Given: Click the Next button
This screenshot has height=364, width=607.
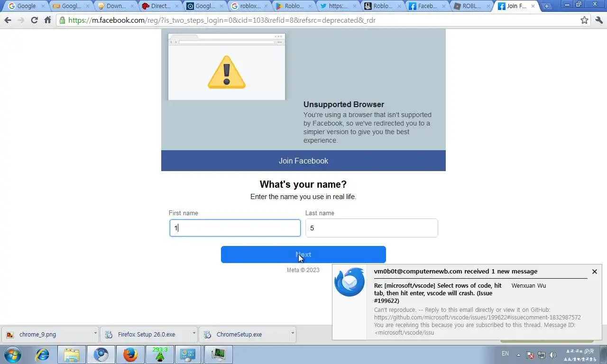Looking at the screenshot, I should coord(303,255).
